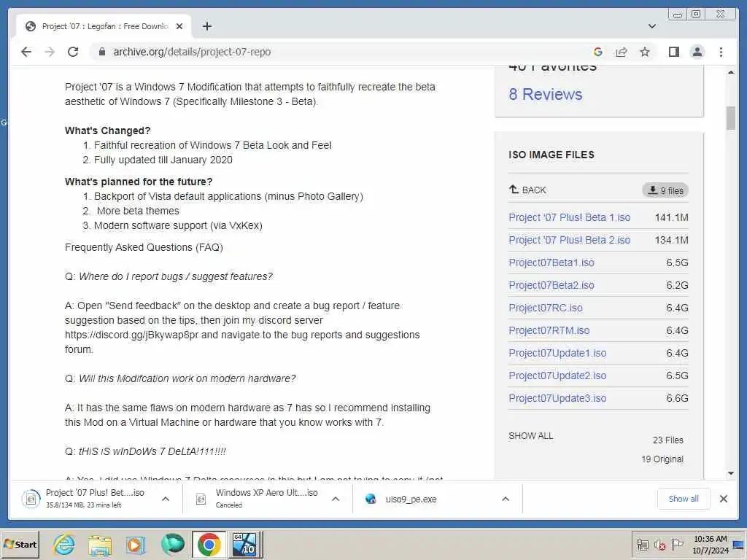Open the Chrome three-dot menu
This screenshot has height=560, width=747.
point(721,52)
